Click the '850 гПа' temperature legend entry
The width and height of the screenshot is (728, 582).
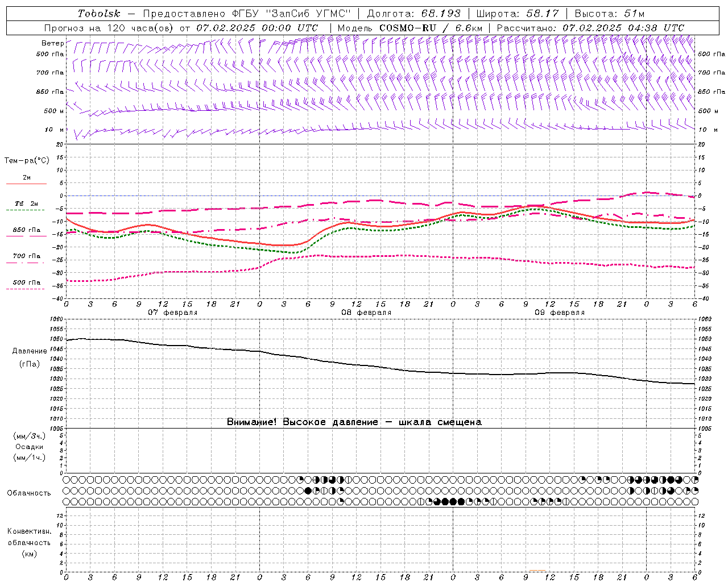26,230
